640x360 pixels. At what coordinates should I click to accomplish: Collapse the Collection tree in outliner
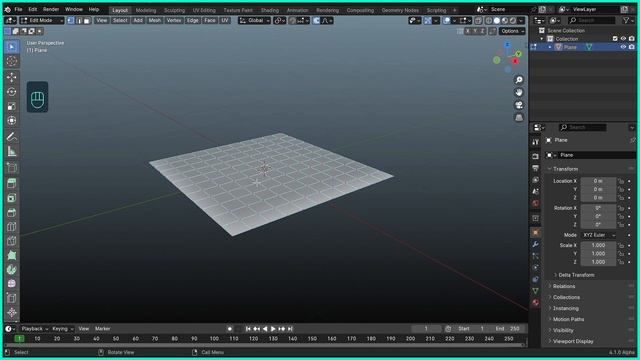pyautogui.click(x=542, y=39)
